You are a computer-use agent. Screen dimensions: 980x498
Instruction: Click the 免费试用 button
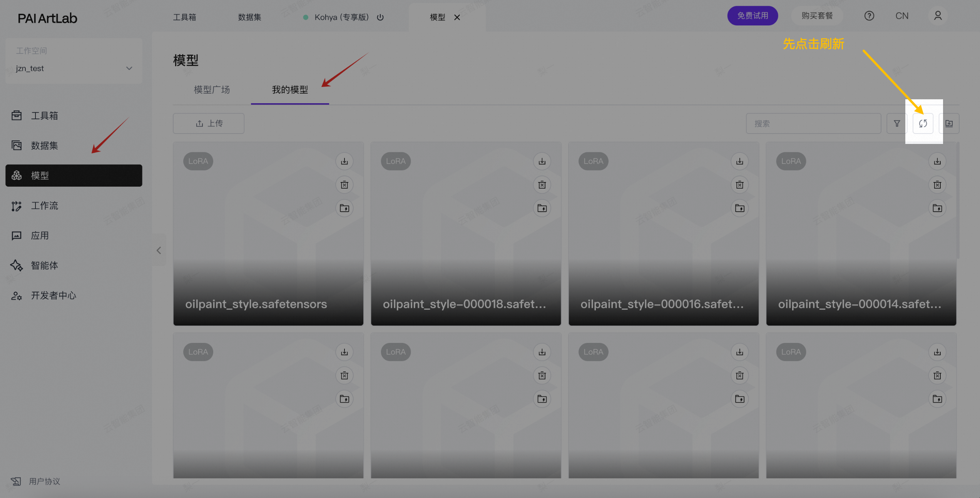[x=752, y=16]
